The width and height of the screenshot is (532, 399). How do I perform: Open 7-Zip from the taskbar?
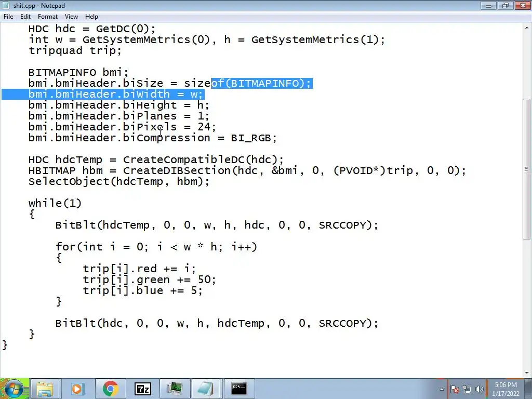142,389
